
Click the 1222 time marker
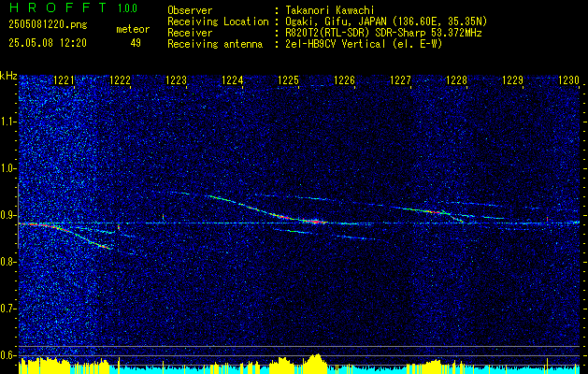click(121, 80)
